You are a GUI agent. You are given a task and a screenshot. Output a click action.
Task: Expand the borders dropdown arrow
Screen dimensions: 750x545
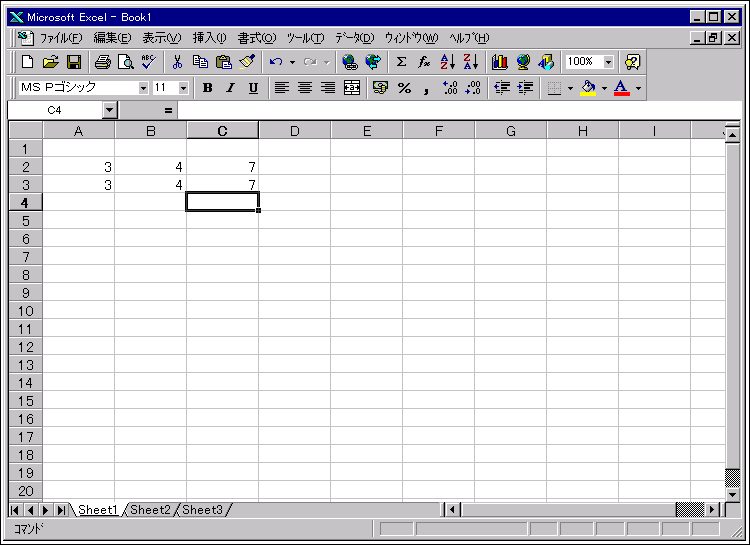tap(570, 88)
